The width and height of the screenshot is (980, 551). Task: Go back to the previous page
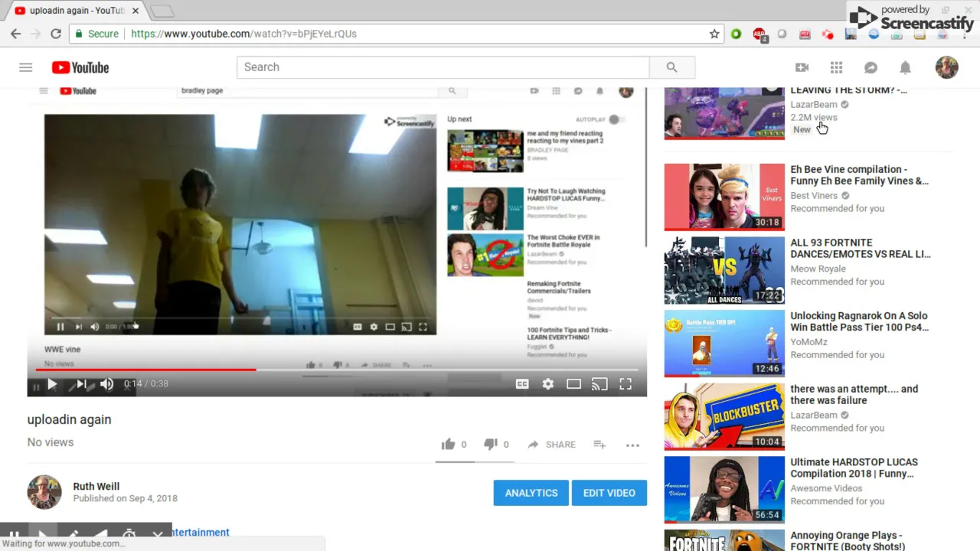coord(15,34)
